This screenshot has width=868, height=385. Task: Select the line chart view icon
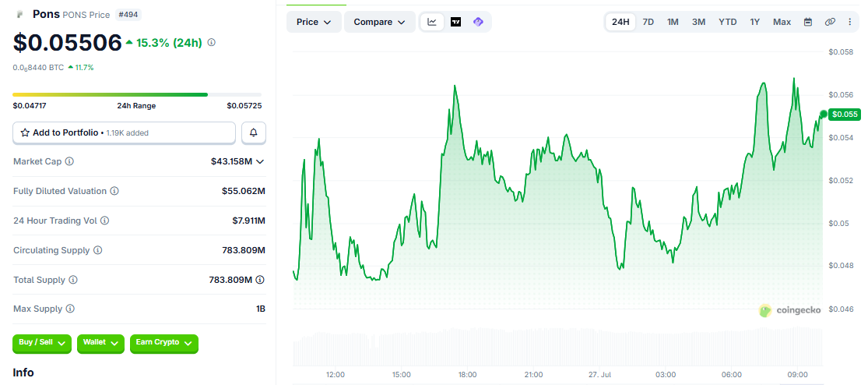[x=432, y=22]
